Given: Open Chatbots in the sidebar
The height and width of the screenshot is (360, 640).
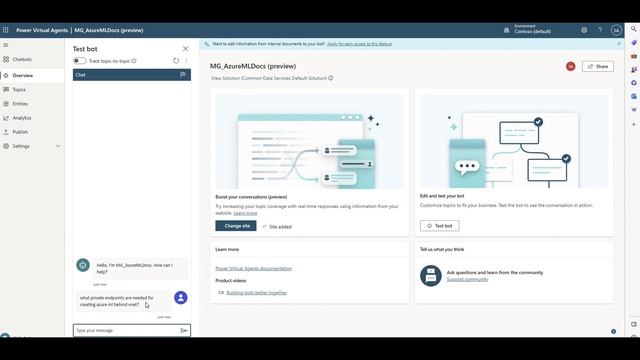Looking at the screenshot, I should [x=22, y=60].
